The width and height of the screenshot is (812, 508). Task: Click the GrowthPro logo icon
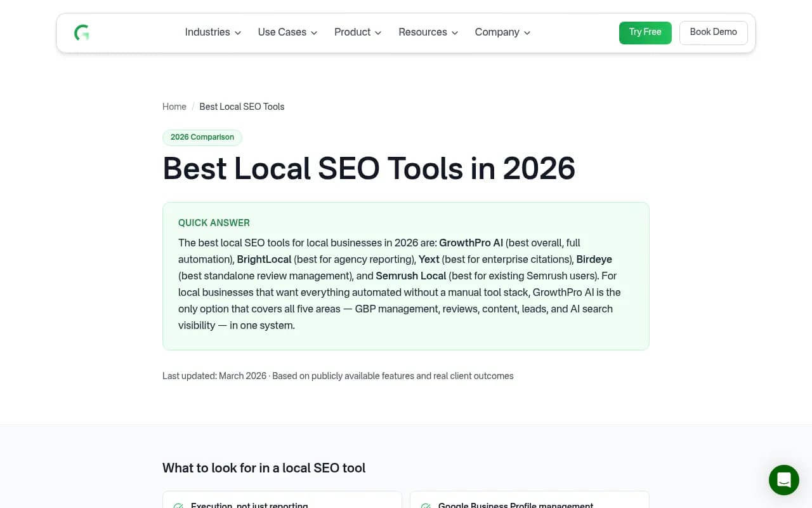click(82, 33)
